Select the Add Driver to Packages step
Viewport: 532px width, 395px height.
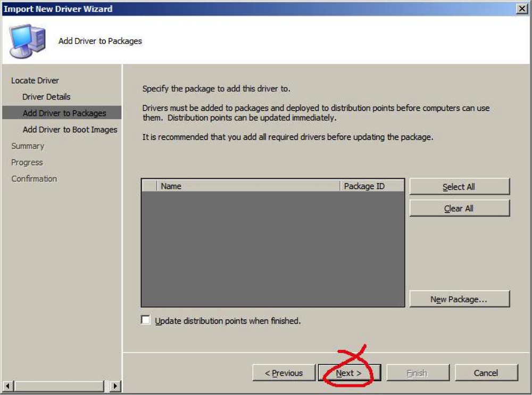pos(62,113)
